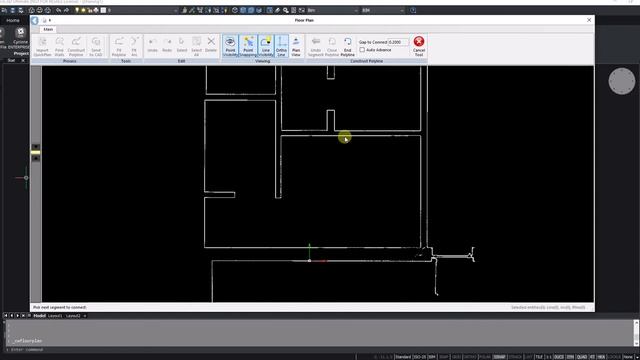Click the Select All icon
This screenshot has width=640, height=360.
(x=196, y=46)
